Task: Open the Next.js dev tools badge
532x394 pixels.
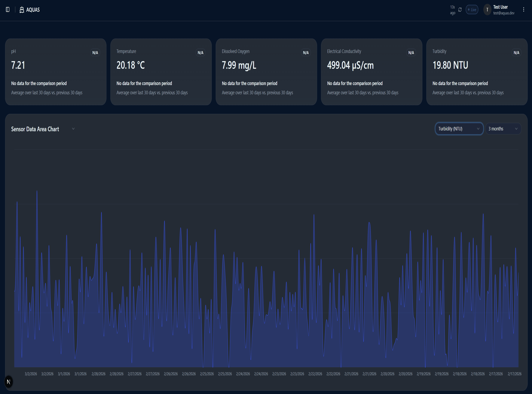Action: coord(9,382)
